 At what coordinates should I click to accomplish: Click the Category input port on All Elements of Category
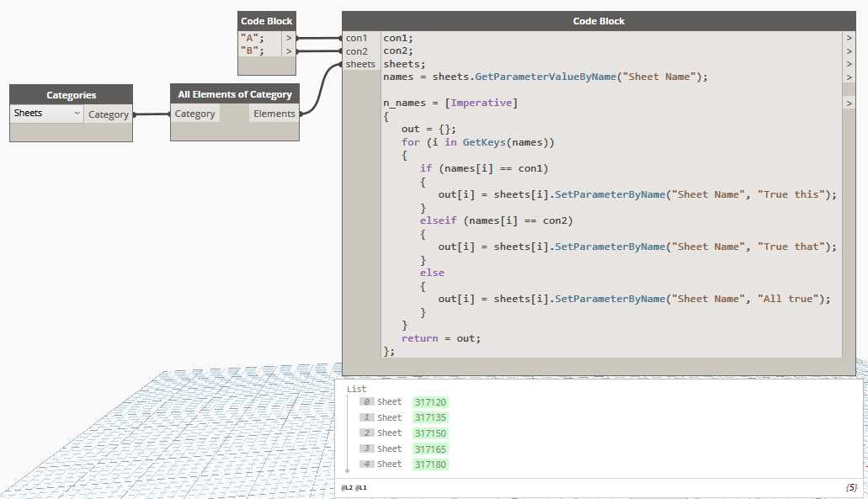pos(194,114)
